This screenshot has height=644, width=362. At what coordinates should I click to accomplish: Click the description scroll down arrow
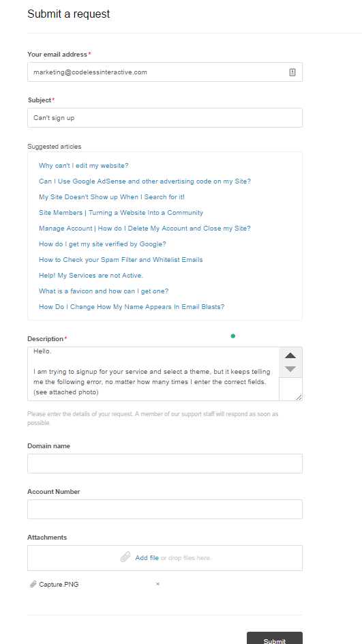click(x=290, y=369)
